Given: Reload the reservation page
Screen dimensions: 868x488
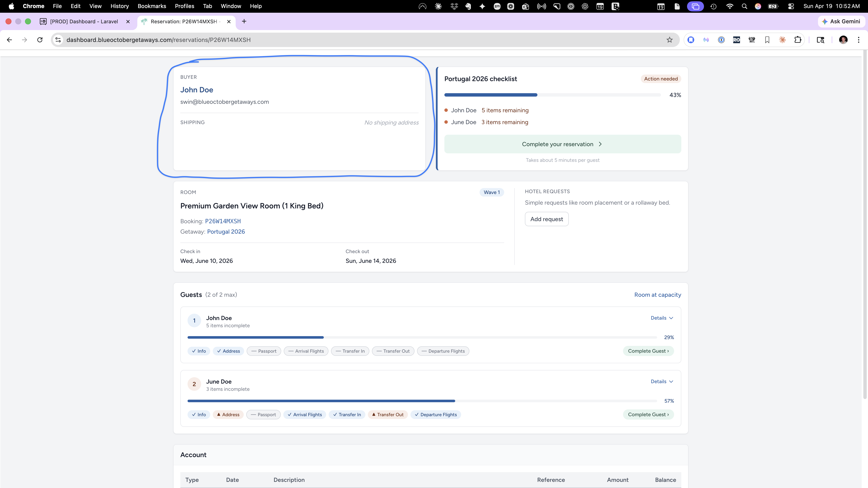Looking at the screenshot, I should [40, 40].
